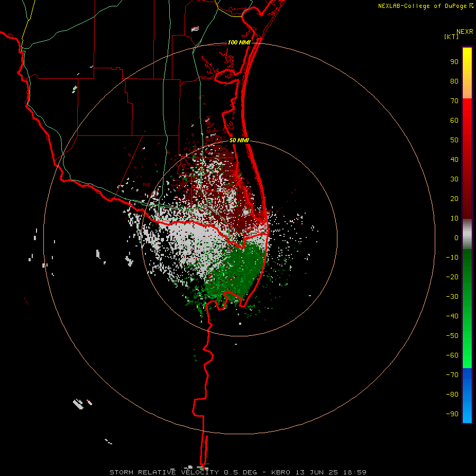The image size is (476, 476).
Task: Click the 0 value on velocity scale
Action: (x=456, y=237)
